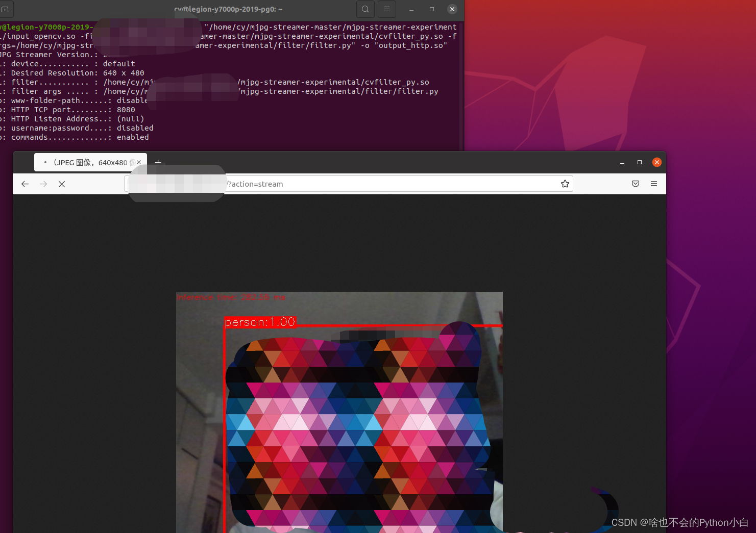The width and height of the screenshot is (756, 533).
Task: Go back in the browser
Action: [25, 184]
